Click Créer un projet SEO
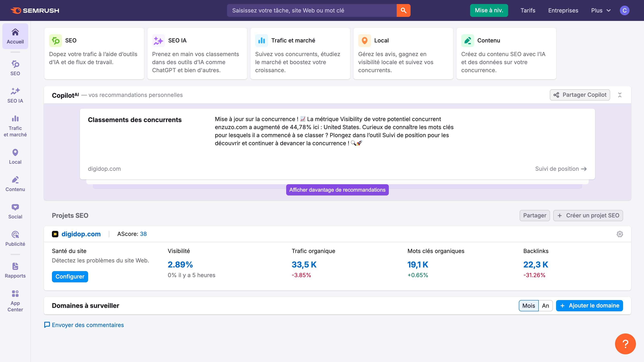644x362 pixels. 588,216
